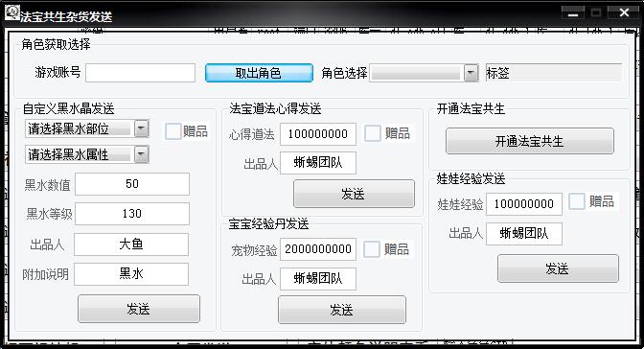Click 出品人 field in 宝宝经验丹发送
This screenshot has height=349, width=644.
pos(318,279)
